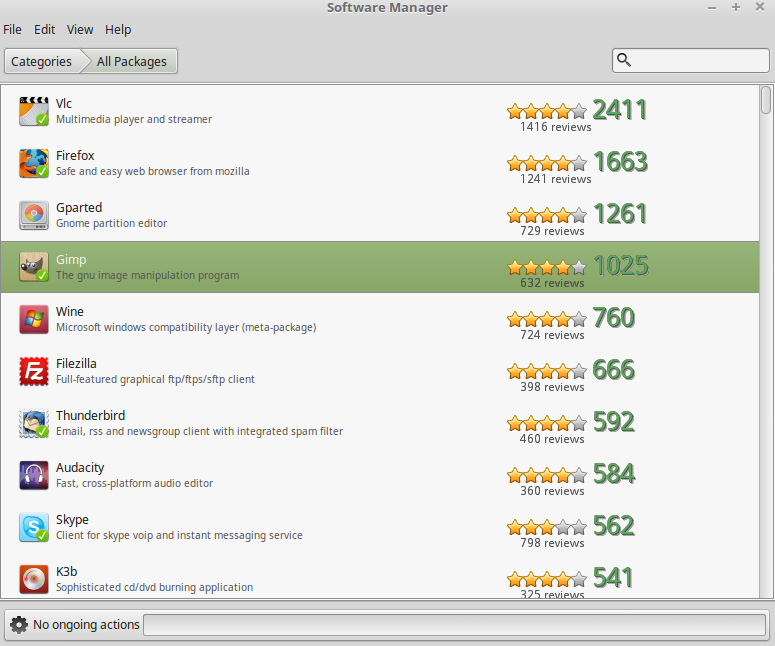This screenshot has width=775, height=646.
Task: Click the Vlc score 2411
Action: [x=620, y=110]
